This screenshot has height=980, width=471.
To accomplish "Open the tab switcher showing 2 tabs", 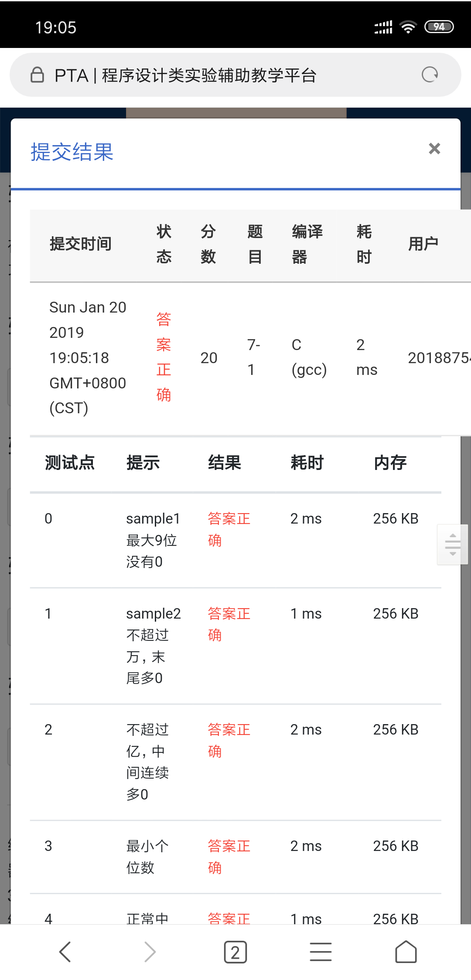I will 235,952.
